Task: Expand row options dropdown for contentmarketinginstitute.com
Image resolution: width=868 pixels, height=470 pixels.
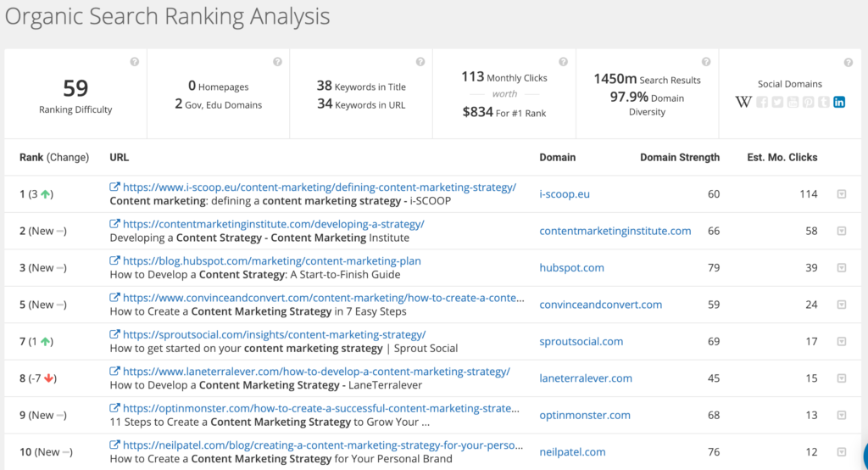Action: tap(842, 231)
